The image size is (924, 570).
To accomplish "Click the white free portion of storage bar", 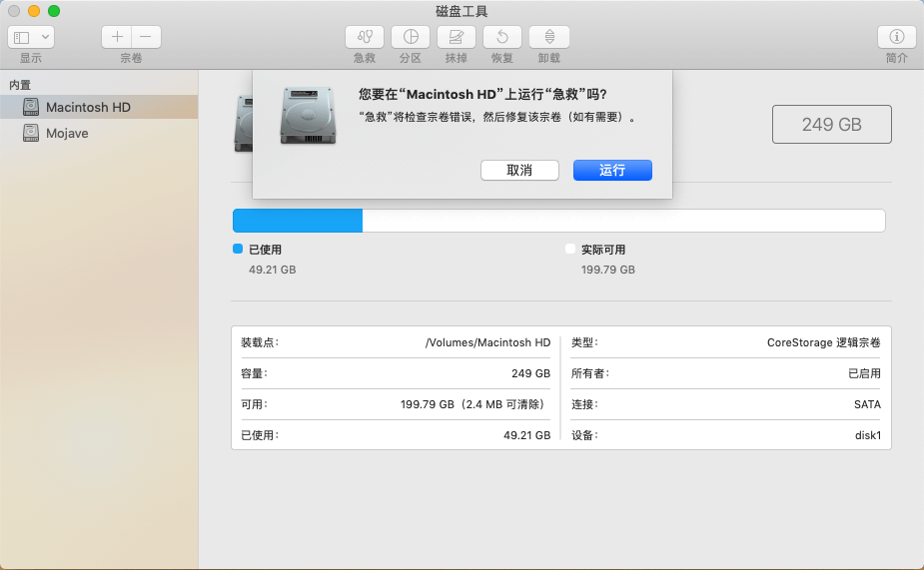I will pyautogui.click(x=623, y=221).
